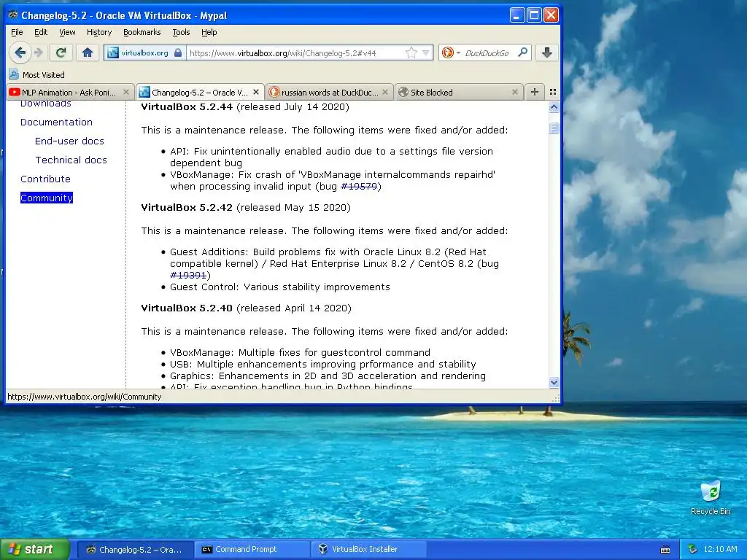Image resolution: width=747 pixels, height=560 pixels.
Task: Switch to Command Prompt taskbar button
Action: 252,550
